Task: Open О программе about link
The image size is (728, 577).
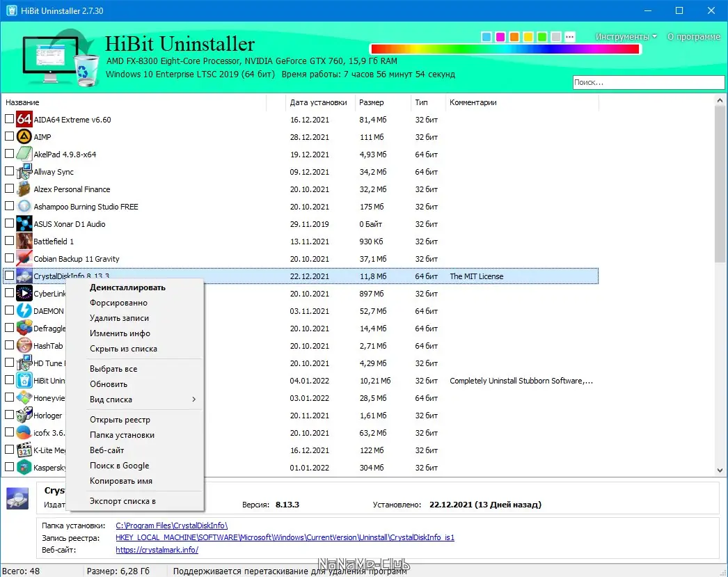Action: click(694, 37)
